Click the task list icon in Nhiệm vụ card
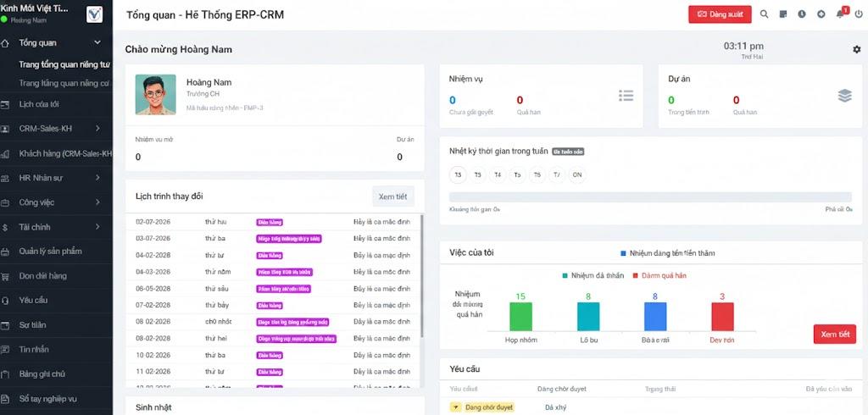The image size is (868, 415). [626, 96]
